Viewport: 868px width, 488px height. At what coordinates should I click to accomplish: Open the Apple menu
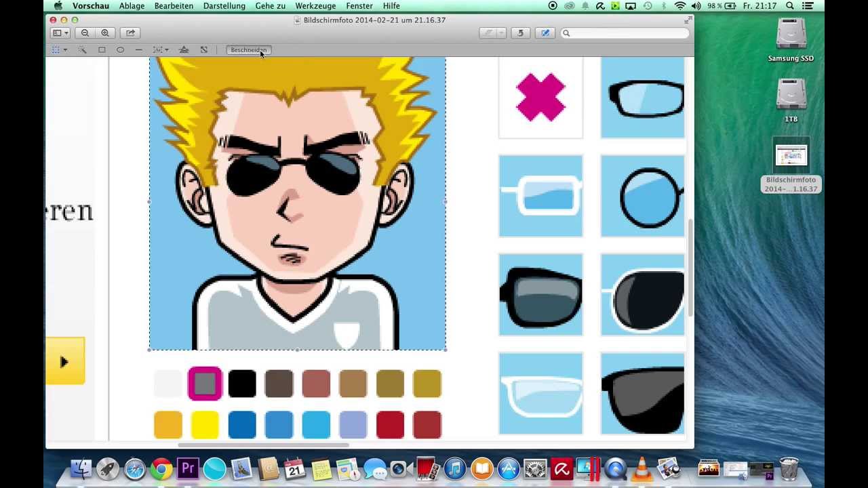[x=58, y=6]
